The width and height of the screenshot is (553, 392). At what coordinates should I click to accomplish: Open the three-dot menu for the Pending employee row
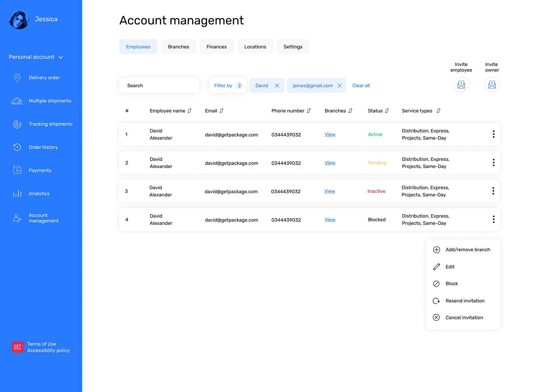[x=493, y=163]
